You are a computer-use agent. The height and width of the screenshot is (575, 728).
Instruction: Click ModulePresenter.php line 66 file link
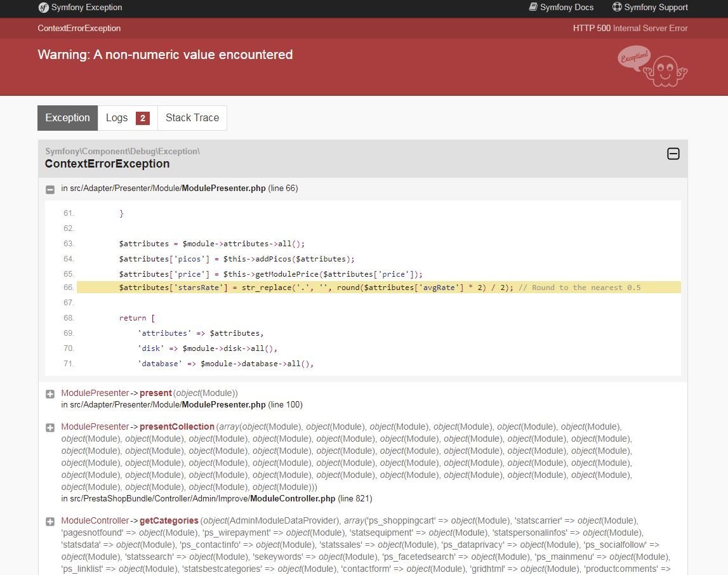tap(180, 188)
